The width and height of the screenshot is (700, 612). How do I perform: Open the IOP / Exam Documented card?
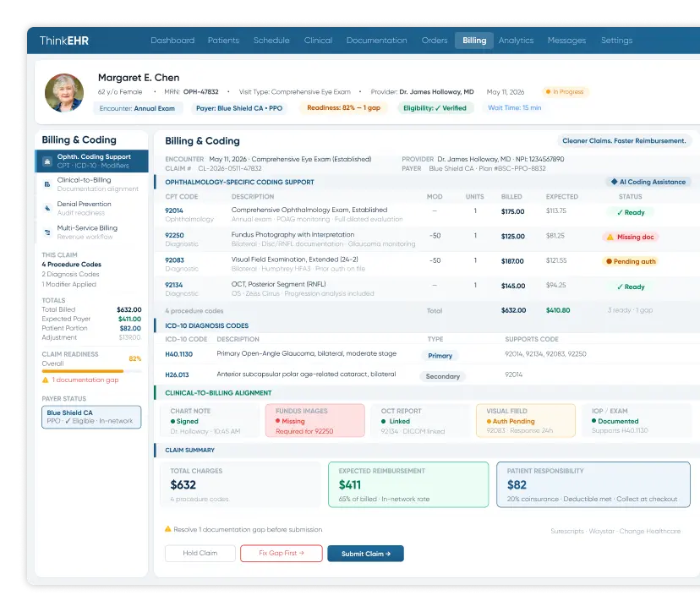tap(635, 421)
